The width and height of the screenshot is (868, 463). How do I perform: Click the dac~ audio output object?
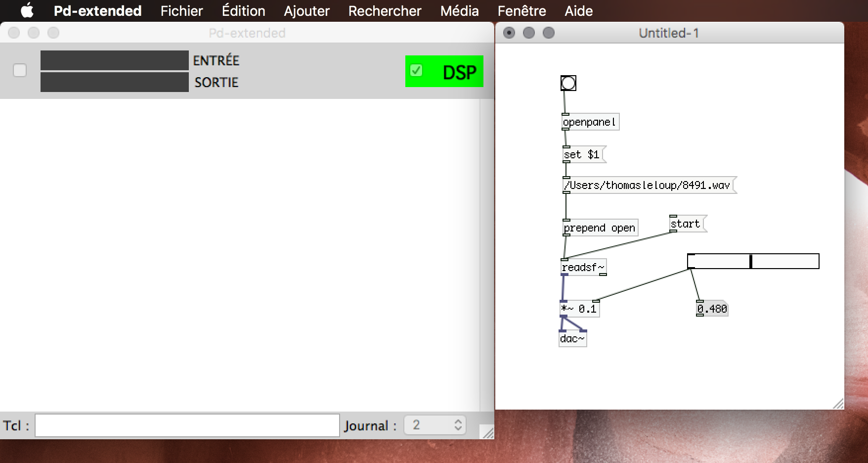point(572,339)
